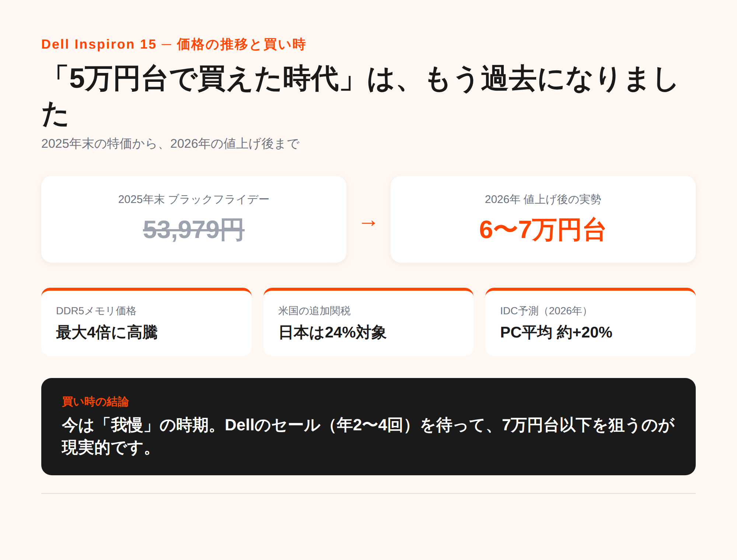Open the DDR5メモリ価格 stat card
737x560 pixels.
click(146, 322)
